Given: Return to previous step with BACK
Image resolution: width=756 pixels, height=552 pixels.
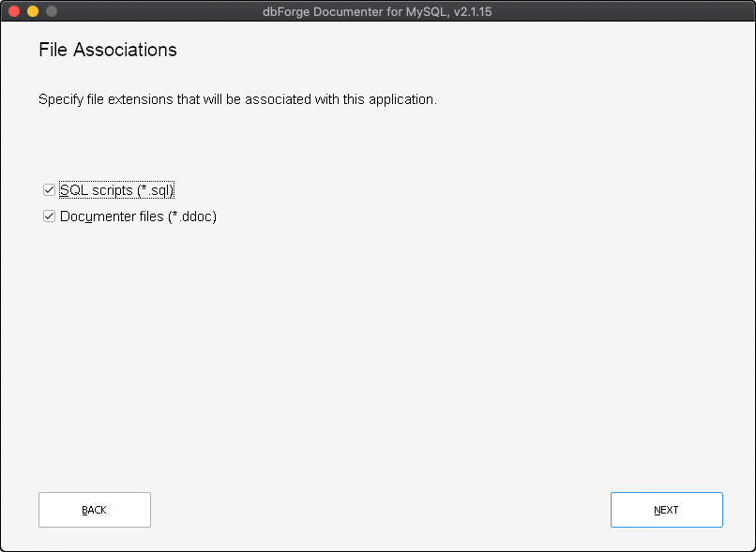Looking at the screenshot, I should point(95,510).
